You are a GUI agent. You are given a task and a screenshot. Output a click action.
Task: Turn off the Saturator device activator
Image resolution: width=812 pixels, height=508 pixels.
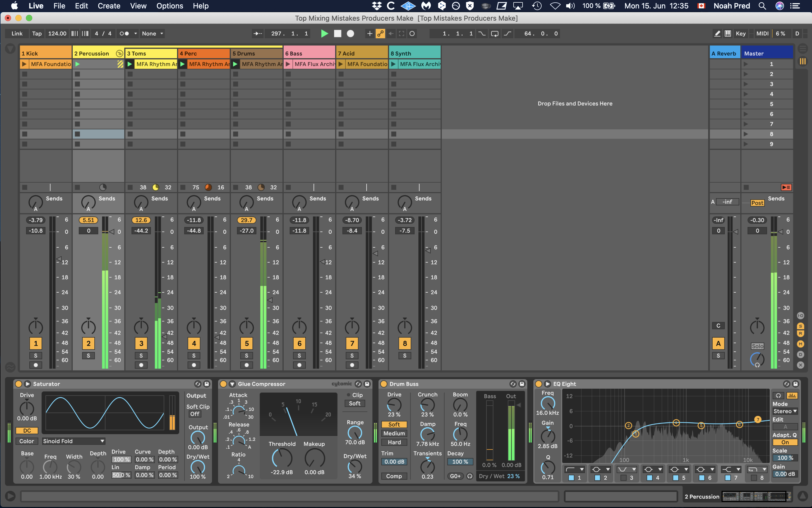pos(19,384)
